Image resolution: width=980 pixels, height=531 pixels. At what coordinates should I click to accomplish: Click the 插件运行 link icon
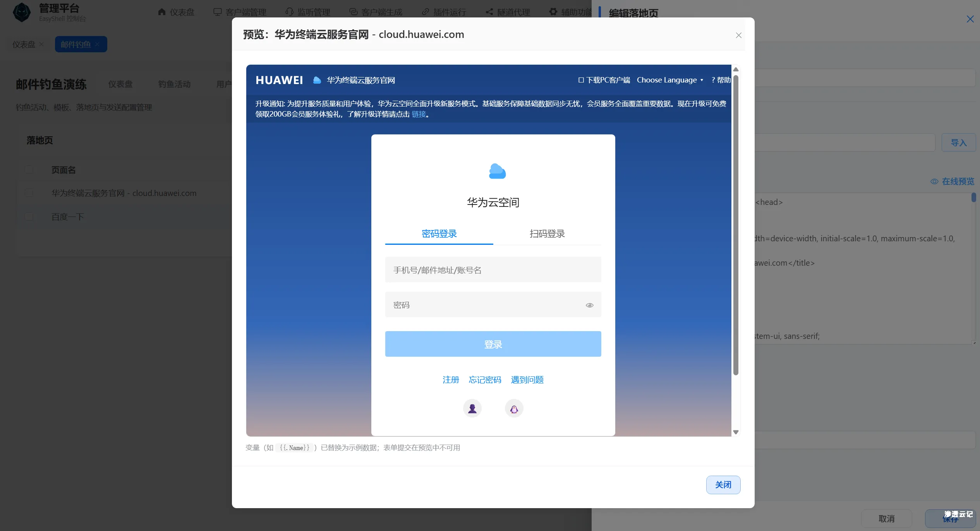tap(426, 12)
